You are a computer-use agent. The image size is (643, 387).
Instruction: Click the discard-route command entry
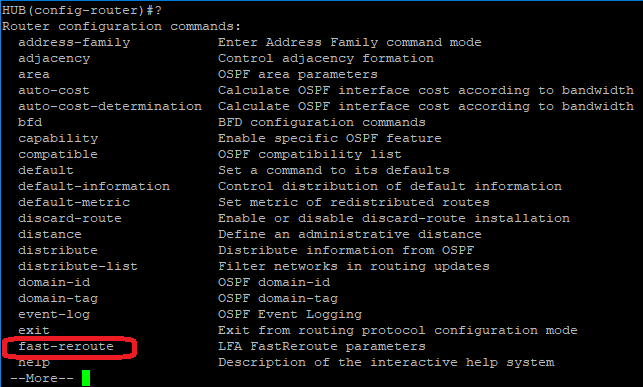click(70, 219)
